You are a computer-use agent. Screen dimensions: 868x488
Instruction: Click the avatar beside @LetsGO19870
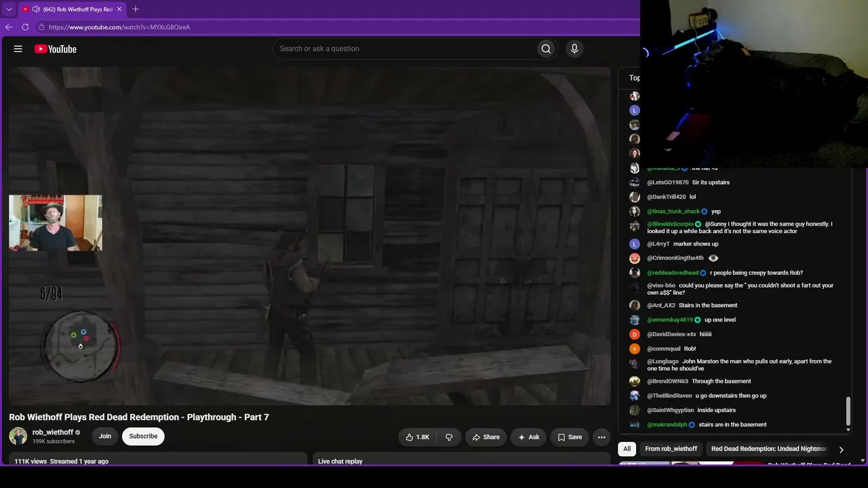pyautogui.click(x=635, y=182)
